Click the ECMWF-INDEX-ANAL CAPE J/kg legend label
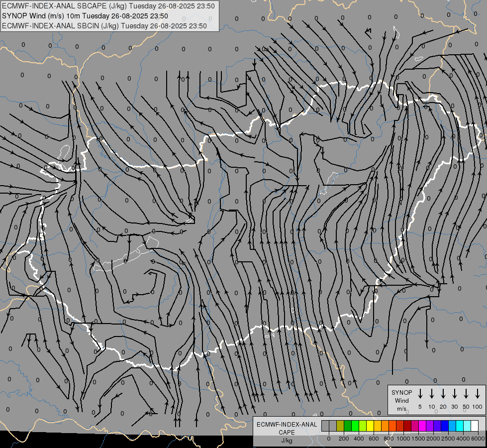This screenshot has width=487, height=448. point(287,432)
